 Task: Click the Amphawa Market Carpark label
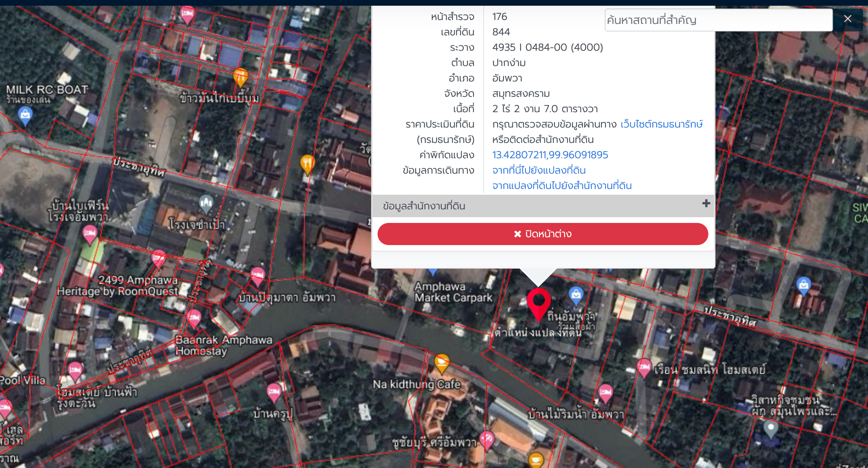click(453, 292)
